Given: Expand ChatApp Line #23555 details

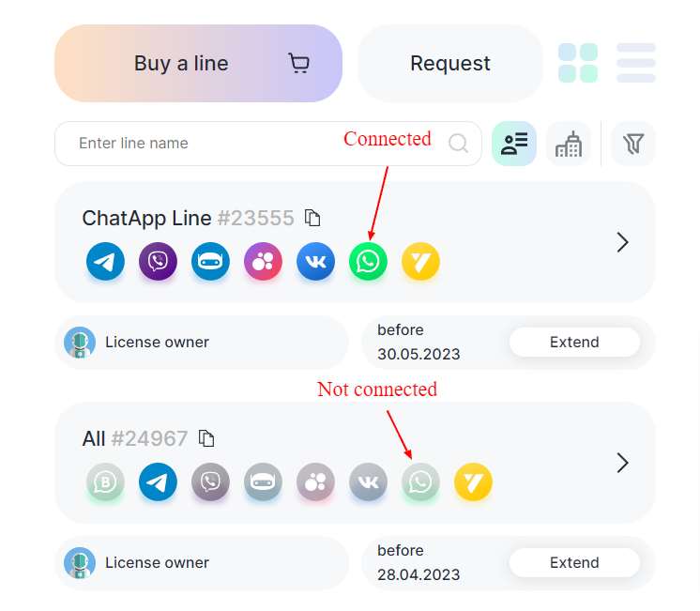Looking at the screenshot, I should tap(622, 242).
